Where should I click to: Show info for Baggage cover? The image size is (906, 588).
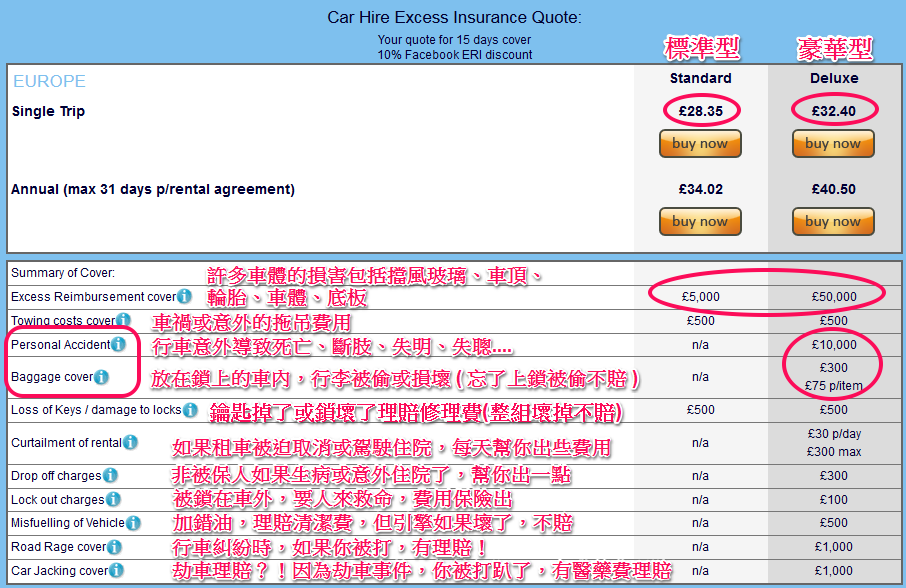(101, 377)
